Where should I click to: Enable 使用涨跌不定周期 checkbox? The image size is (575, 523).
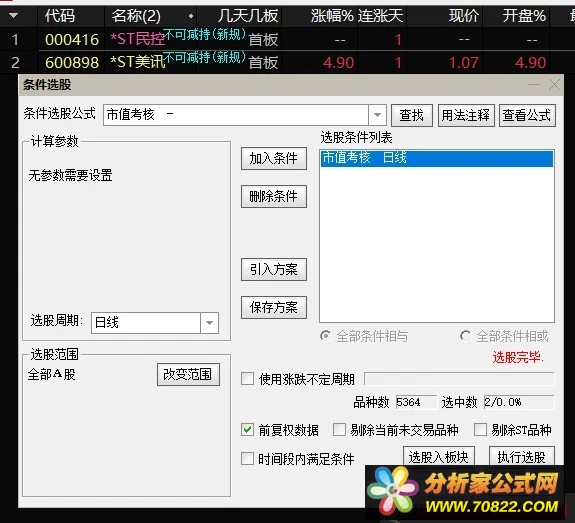click(248, 378)
